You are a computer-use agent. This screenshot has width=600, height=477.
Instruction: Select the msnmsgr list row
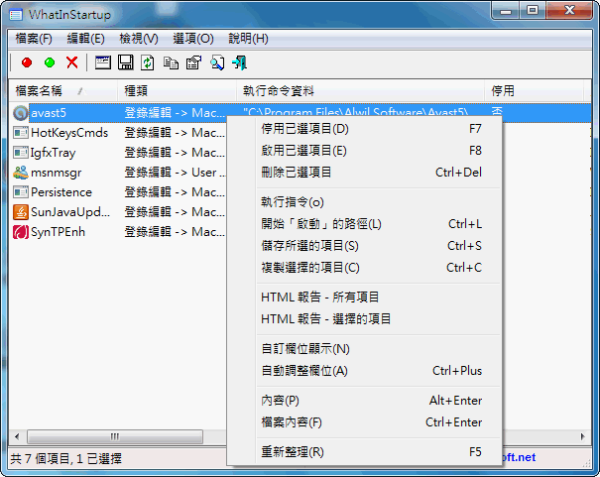[119, 173]
